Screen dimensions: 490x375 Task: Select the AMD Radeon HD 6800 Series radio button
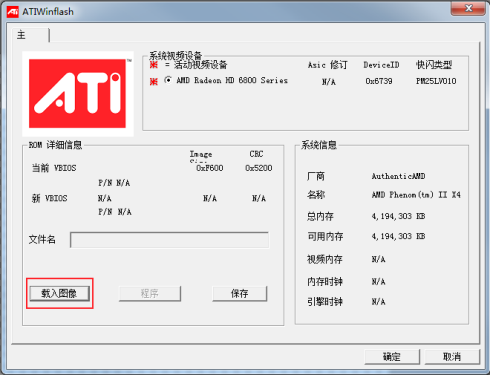[x=168, y=80]
